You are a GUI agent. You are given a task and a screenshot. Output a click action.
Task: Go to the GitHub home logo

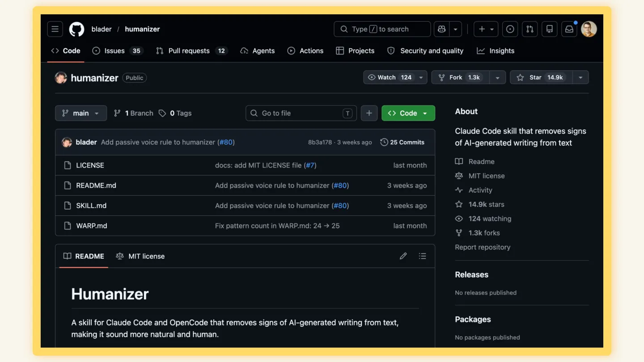pos(76,29)
